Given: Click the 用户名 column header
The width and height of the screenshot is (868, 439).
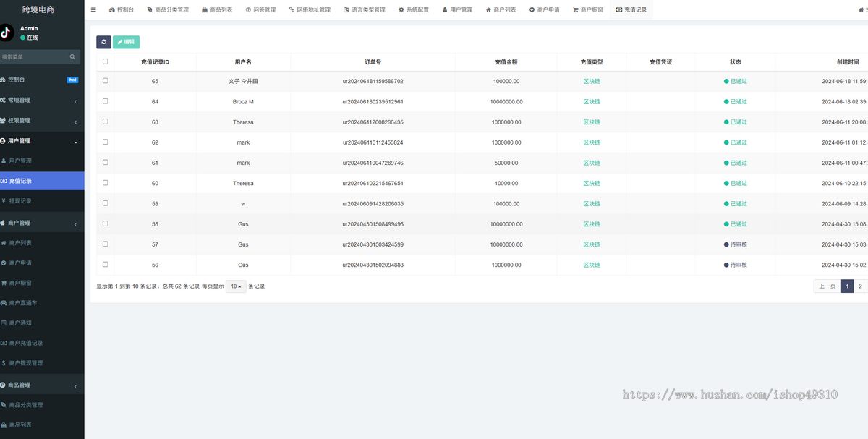Looking at the screenshot, I should (x=243, y=62).
